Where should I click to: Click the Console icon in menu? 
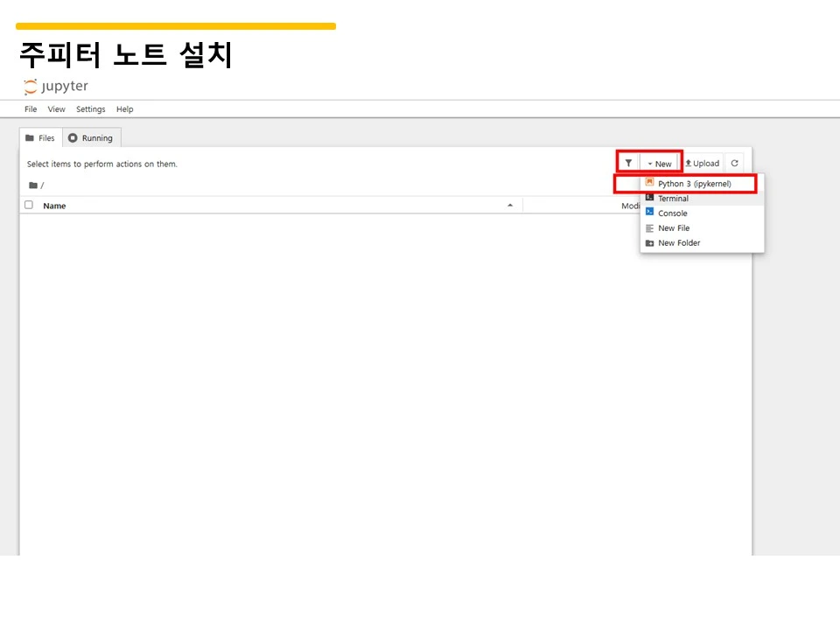click(649, 212)
